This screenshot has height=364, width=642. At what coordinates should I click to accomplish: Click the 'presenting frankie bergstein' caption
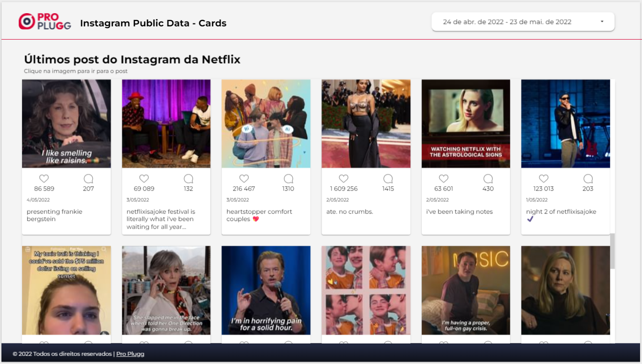[54, 215]
